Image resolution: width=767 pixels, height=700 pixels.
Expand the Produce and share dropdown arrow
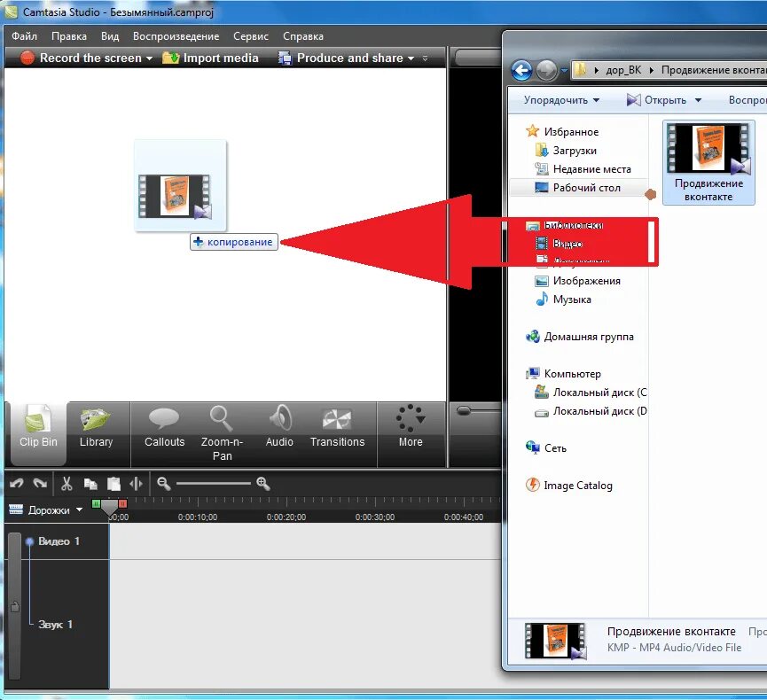[411, 58]
